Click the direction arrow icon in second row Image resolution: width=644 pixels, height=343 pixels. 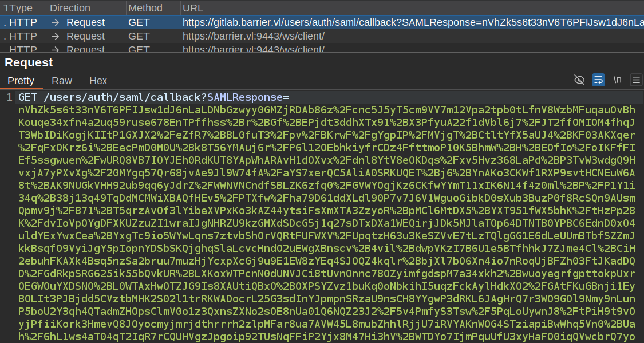point(56,36)
